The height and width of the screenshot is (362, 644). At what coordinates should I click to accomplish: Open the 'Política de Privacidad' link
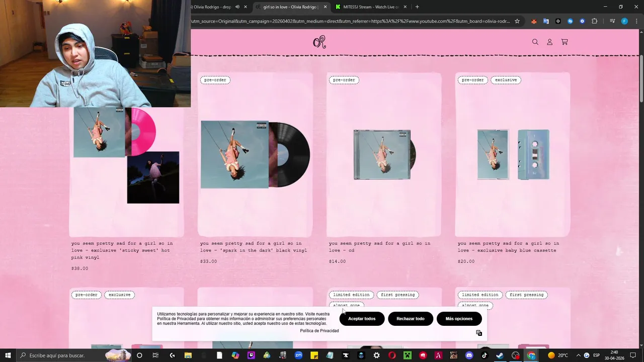click(x=319, y=331)
